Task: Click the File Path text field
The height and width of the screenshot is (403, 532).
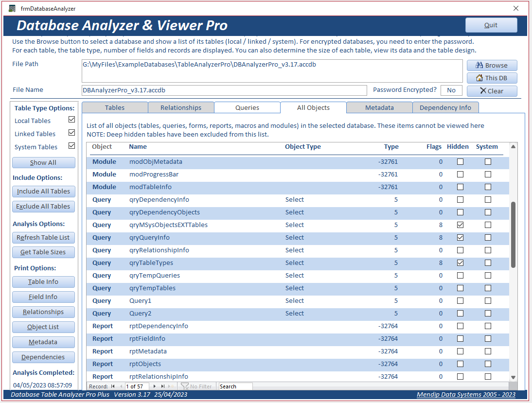Action: point(272,71)
